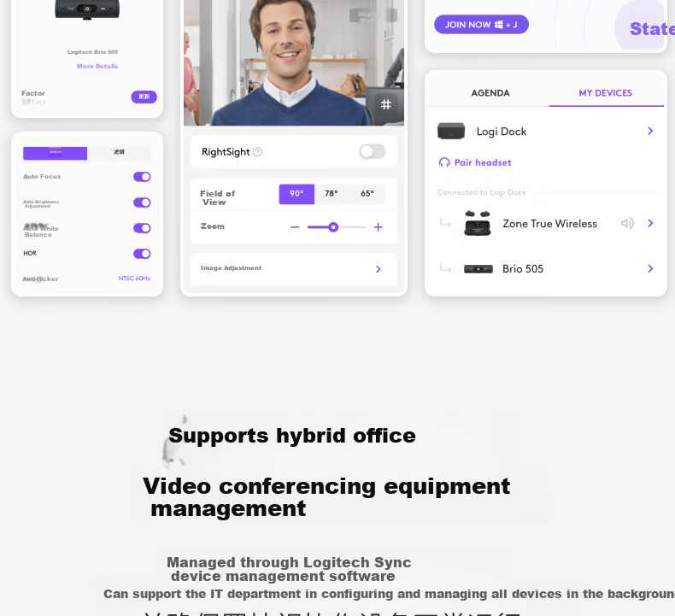Select the 90° field of view option
Viewport: 675px width, 616px height.
click(296, 194)
